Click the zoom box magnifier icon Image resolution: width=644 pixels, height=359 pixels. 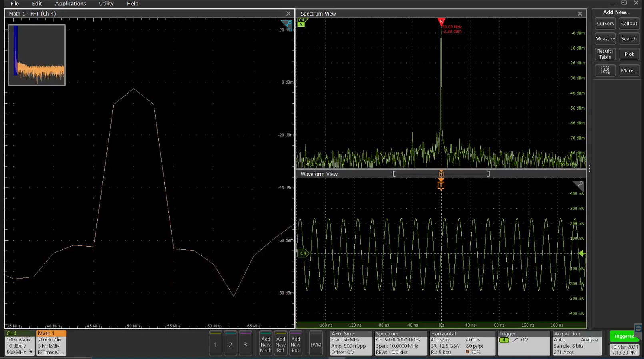[x=605, y=70]
